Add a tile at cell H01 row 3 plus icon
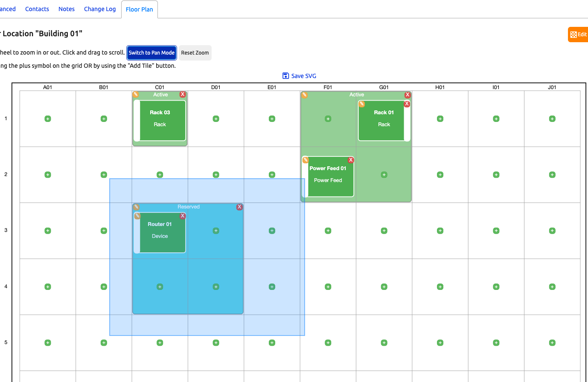Image resolution: width=588 pixels, height=382 pixels. [440, 231]
